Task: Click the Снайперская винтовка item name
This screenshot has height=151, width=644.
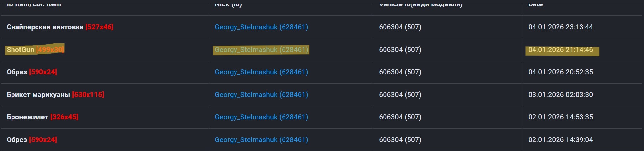Action: [x=45, y=27]
